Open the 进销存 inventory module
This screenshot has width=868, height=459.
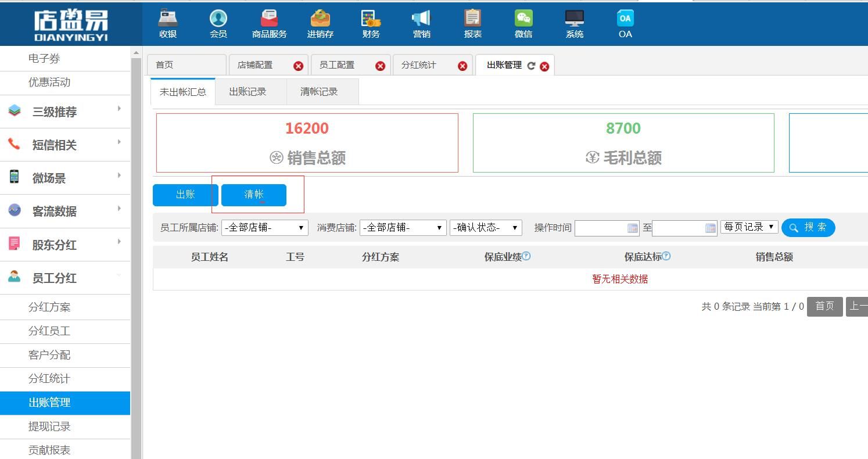320,24
